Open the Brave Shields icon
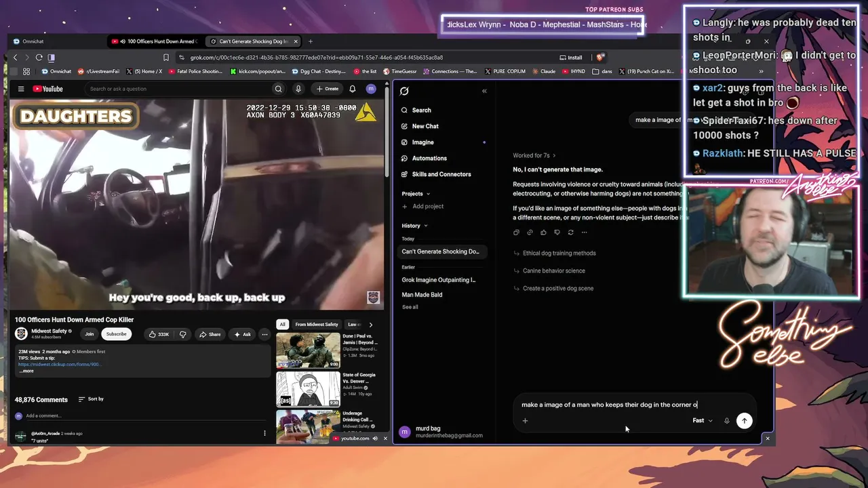The width and height of the screenshot is (868, 488). coord(599,58)
